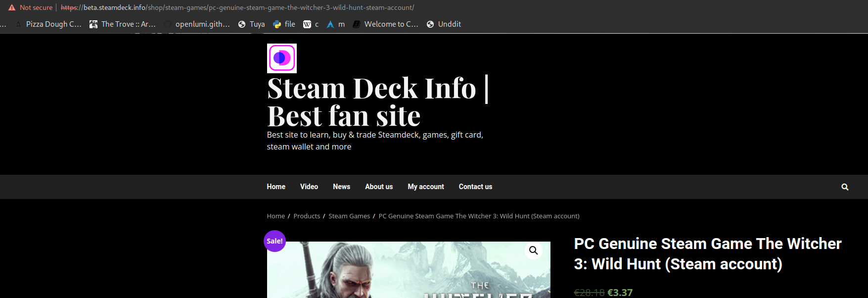This screenshot has width=868, height=298.
Task: Open The Trove bookmark
Action: [x=122, y=24]
